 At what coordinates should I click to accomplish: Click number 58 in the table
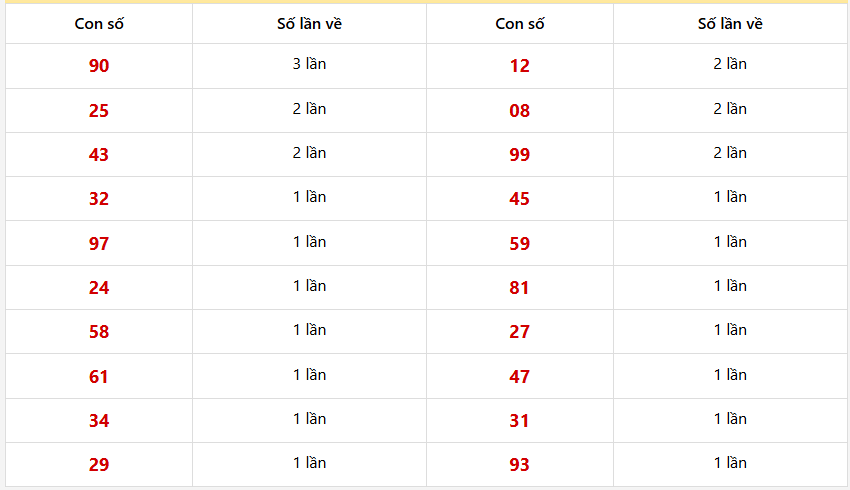pyautogui.click(x=99, y=331)
